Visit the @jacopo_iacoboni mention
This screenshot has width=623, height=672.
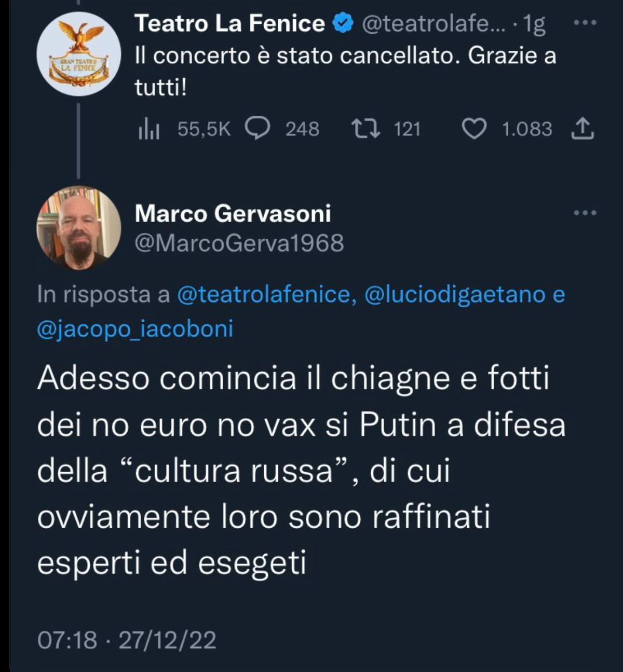[135, 329]
